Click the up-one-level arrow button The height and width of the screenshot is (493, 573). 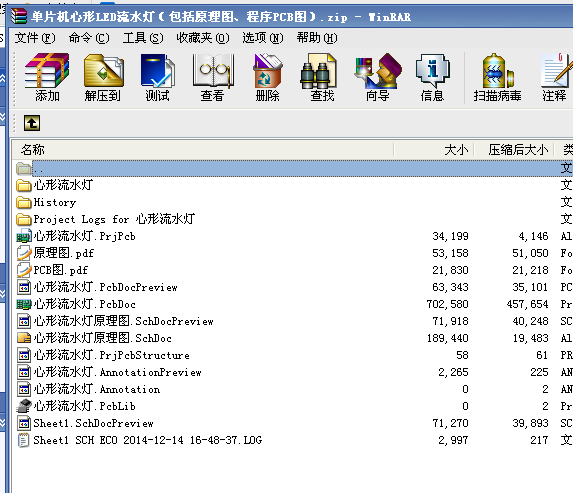coord(32,123)
